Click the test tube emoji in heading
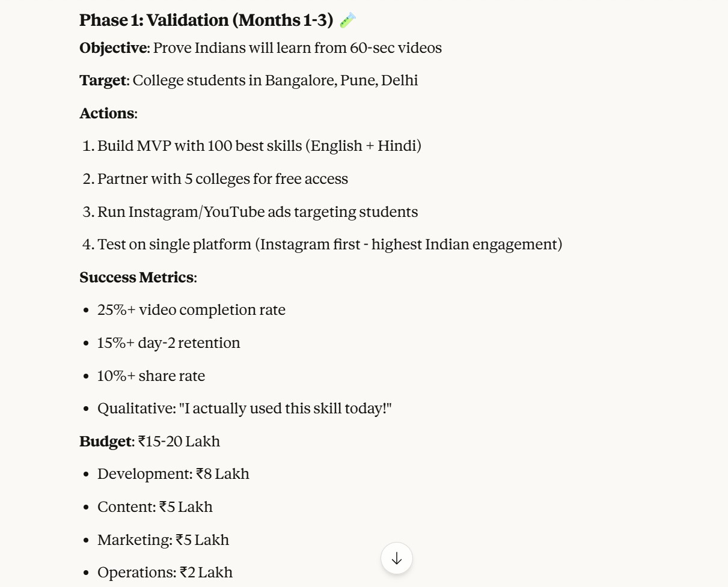 tap(348, 20)
